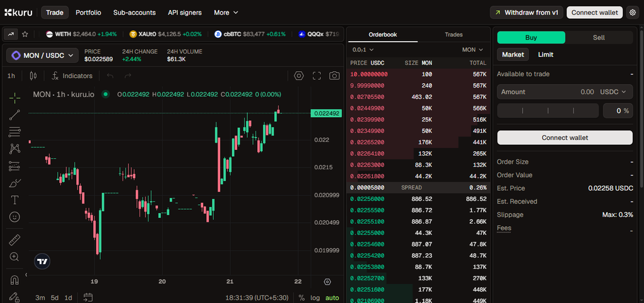Click Connect wallet in top bar

[x=595, y=13]
